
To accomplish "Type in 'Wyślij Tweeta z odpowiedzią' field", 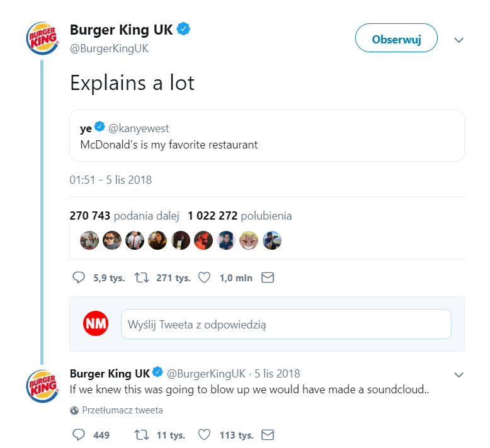I will [x=286, y=325].
